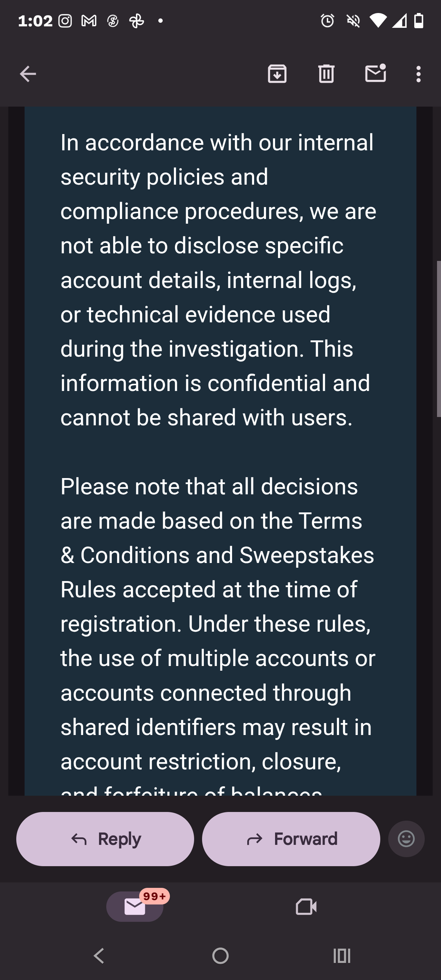Archive this email
This screenshot has width=441, height=980.
pos(277,74)
